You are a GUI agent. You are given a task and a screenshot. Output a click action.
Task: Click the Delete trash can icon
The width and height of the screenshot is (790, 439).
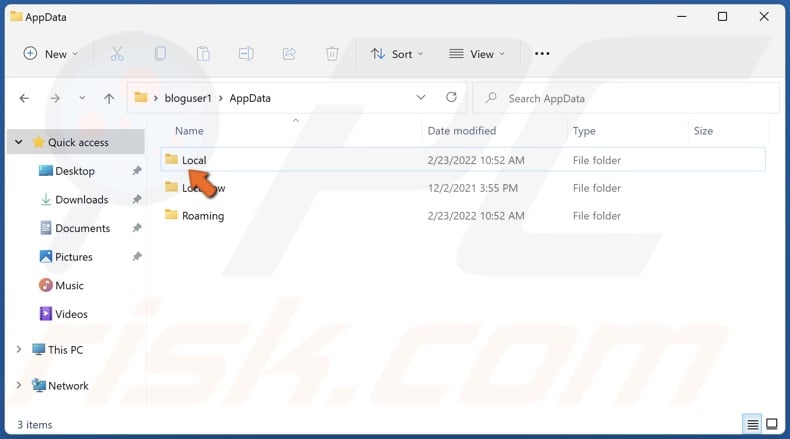pos(332,54)
